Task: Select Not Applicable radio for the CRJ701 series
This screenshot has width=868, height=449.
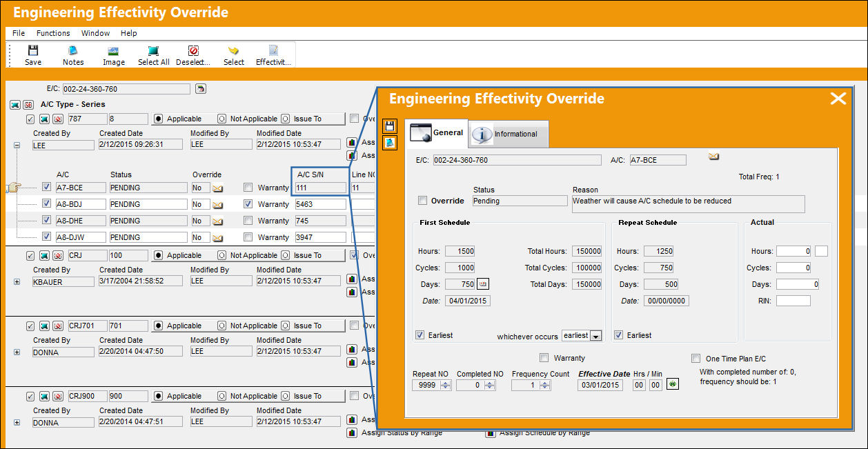Action: pyautogui.click(x=222, y=326)
